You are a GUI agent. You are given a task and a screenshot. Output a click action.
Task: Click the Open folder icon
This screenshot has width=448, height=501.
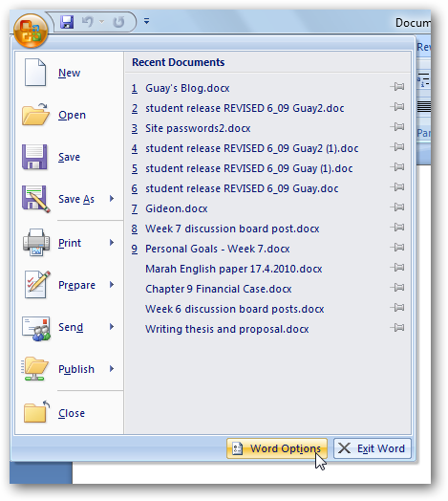click(35, 114)
